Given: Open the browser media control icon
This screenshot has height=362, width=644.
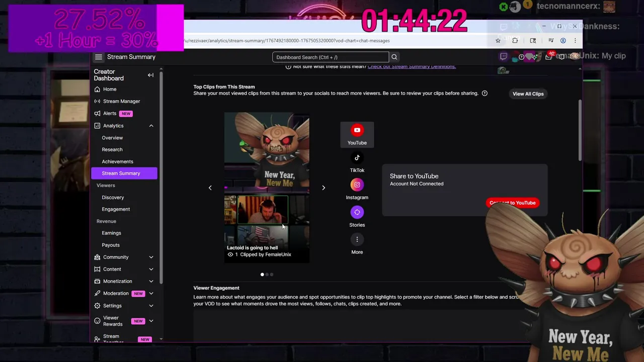Looking at the screenshot, I should tap(551, 41).
